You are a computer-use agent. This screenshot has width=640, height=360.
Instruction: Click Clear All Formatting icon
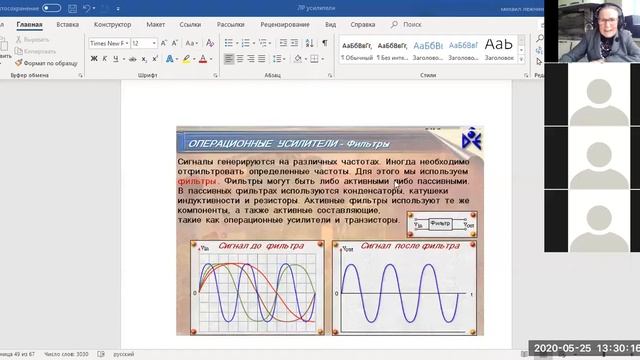(x=210, y=43)
